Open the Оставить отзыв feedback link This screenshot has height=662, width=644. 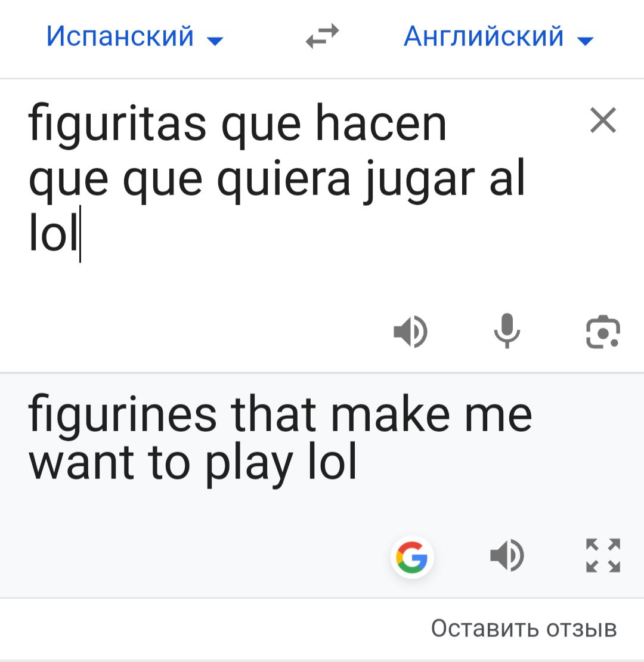pos(524,628)
